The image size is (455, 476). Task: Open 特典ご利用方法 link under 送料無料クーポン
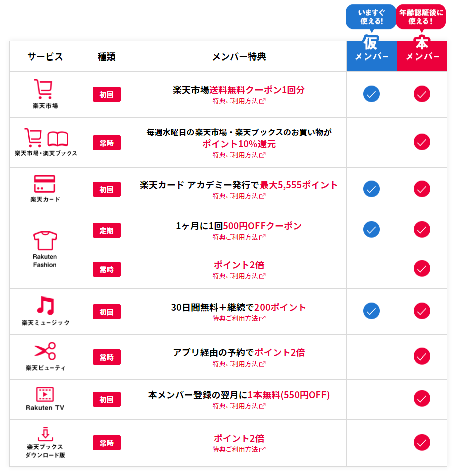[239, 101]
